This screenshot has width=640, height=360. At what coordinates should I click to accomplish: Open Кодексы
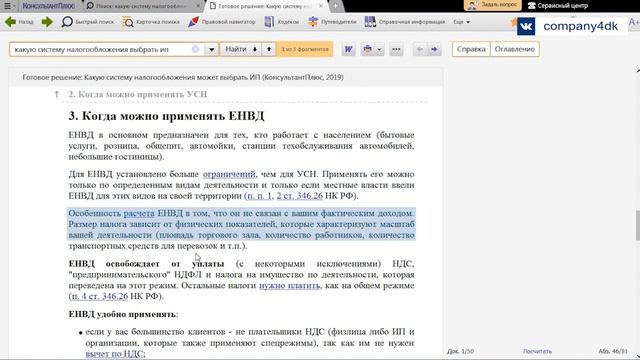pos(282,22)
